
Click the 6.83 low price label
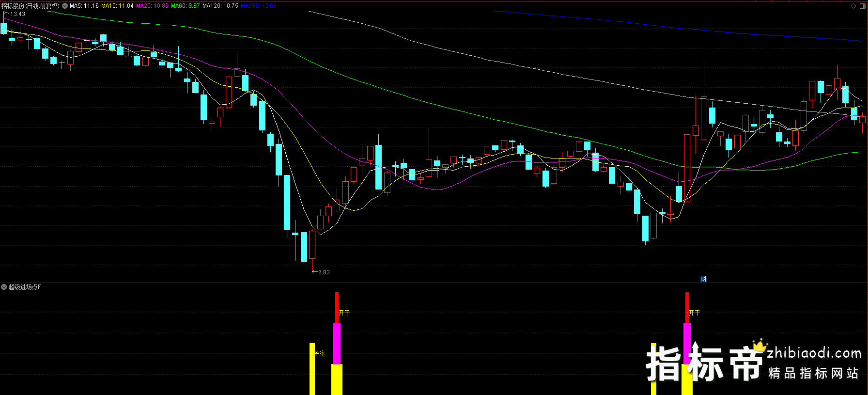pos(324,272)
